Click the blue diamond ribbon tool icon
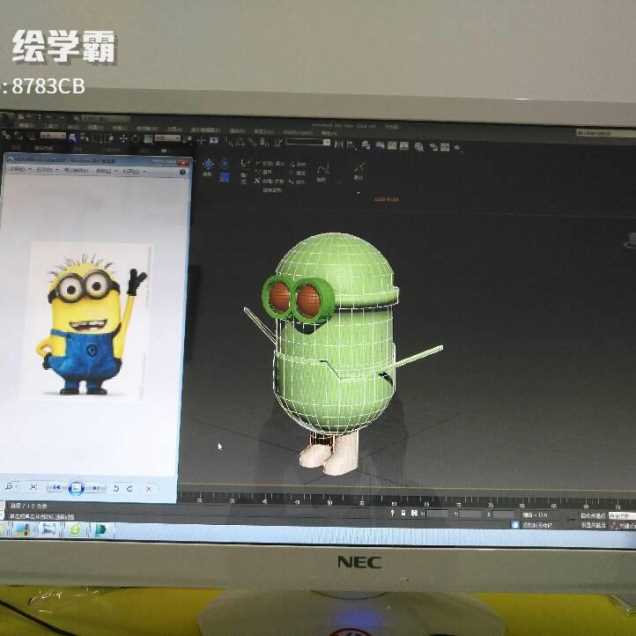 tap(208, 165)
